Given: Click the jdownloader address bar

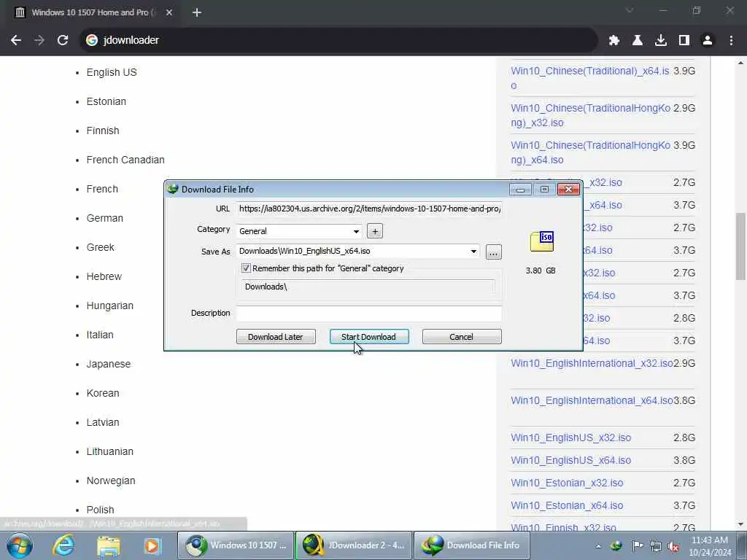Looking at the screenshot, I should pyautogui.click(x=338, y=41).
